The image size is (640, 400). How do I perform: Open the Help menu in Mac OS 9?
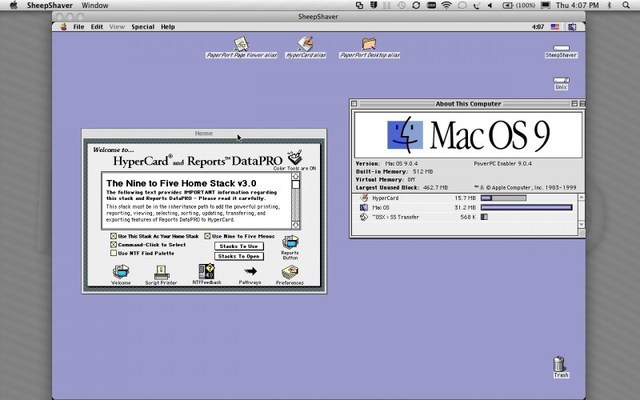[x=168, y=27]
